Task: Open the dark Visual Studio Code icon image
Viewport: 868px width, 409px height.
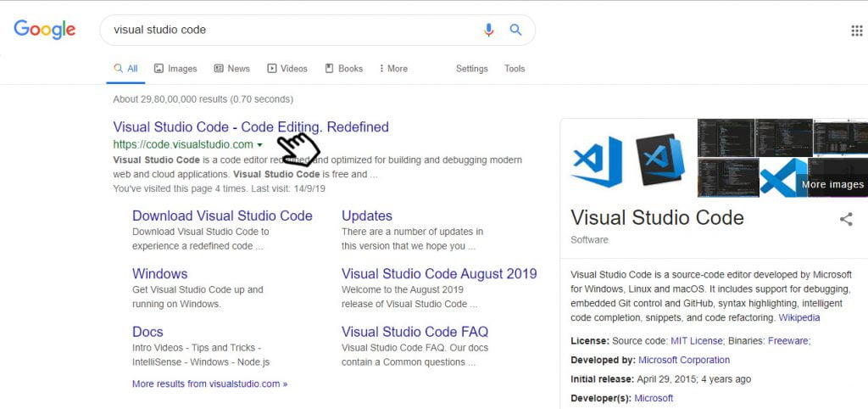Action: (660, 160)
